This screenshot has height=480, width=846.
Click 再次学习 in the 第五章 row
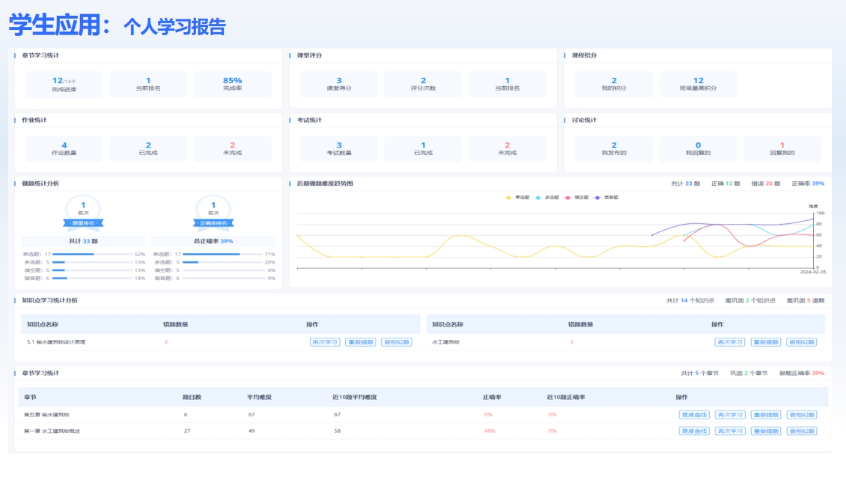(x=730, y=415)
